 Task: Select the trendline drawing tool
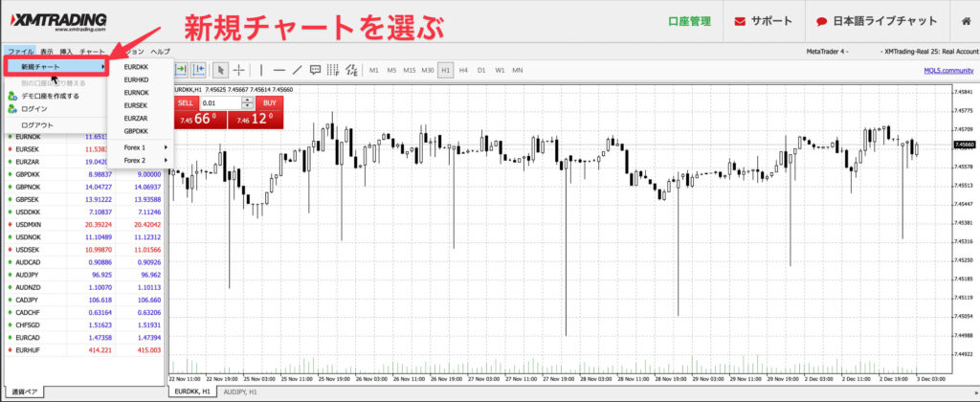tap(298, 70)
